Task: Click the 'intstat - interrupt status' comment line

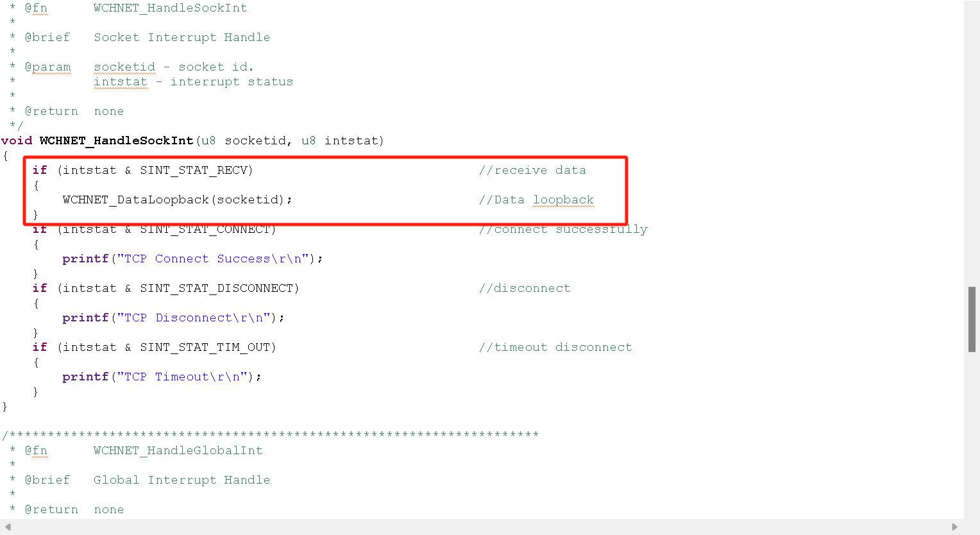Action: (194, 81)
